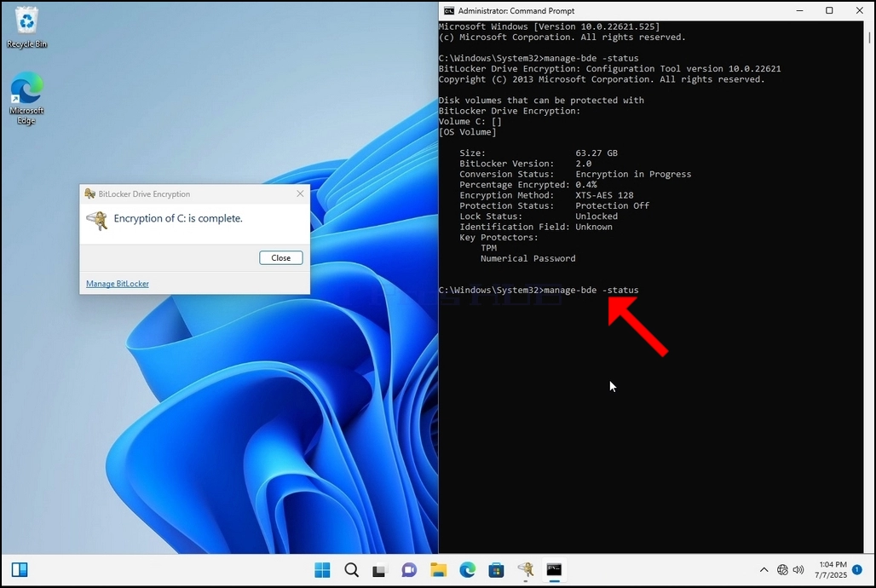Click the 'Numerical Password' key protector line
The height and width of the screenshot is (588, 876).
[528, 258]
